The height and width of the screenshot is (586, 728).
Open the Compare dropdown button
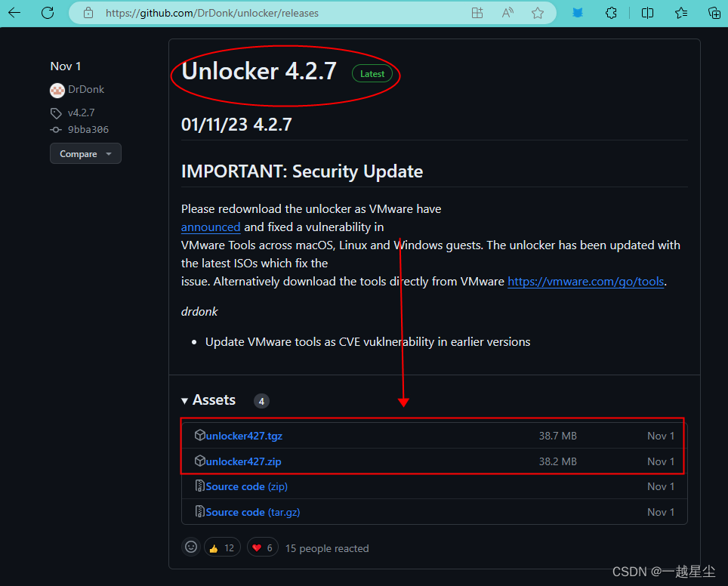(x=85, y=153)
